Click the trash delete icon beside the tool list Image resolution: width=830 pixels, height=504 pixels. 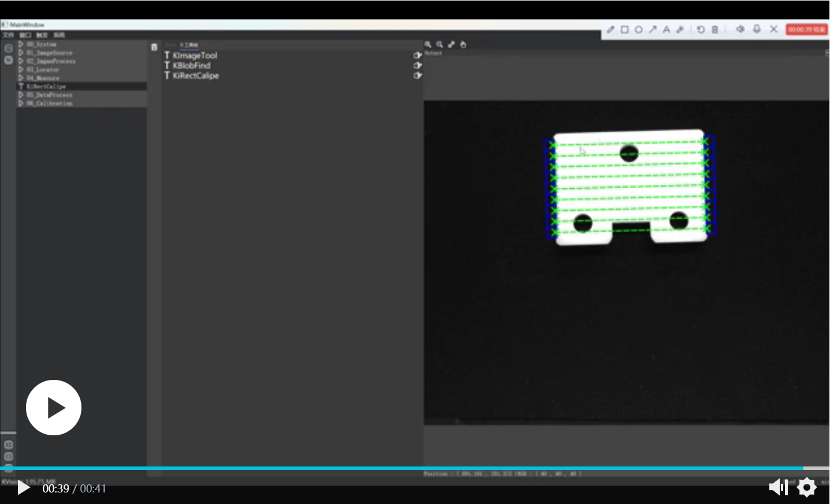154,47
